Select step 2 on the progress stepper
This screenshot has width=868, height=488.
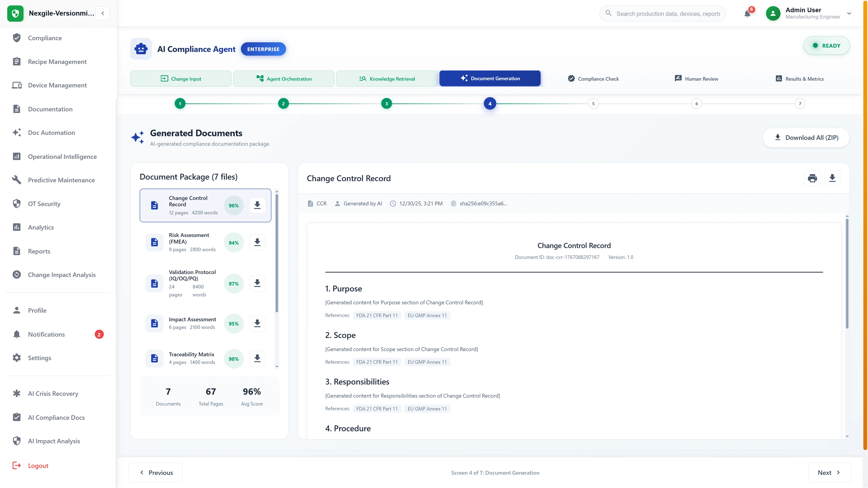283,103
